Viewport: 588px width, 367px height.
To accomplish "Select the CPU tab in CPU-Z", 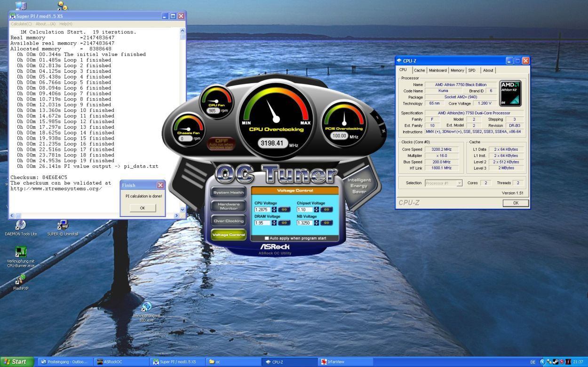I will tap(403, 70).
